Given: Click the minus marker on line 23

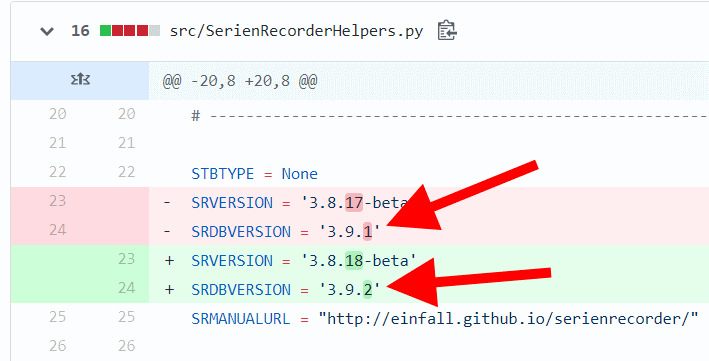Looking at the screenshot, I should pos(167,202).
